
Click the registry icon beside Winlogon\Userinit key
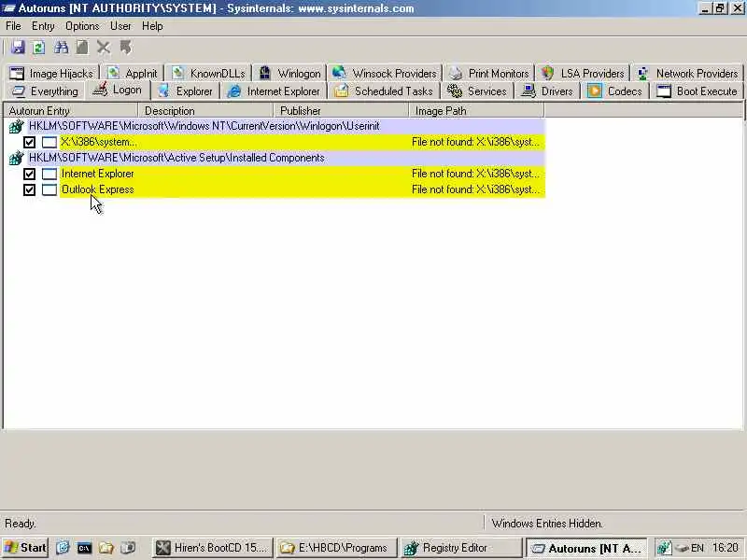[x=16, y=127]
